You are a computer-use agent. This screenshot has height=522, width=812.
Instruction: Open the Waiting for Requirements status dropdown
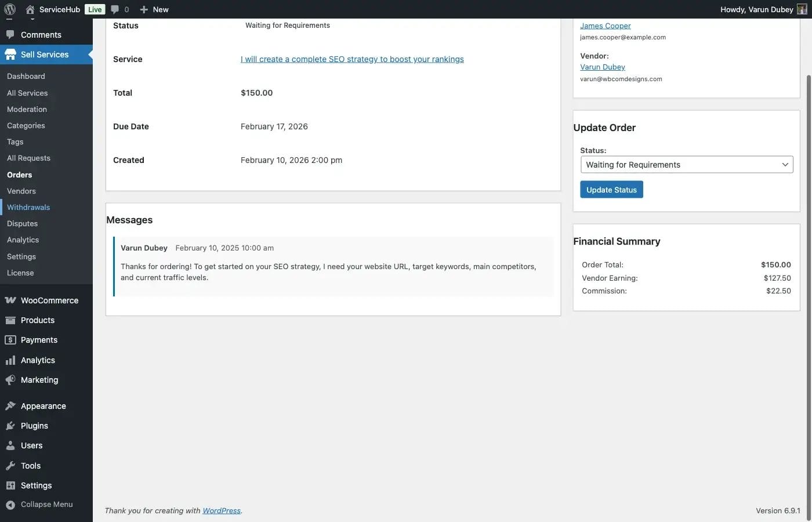(x=687, y=164)
